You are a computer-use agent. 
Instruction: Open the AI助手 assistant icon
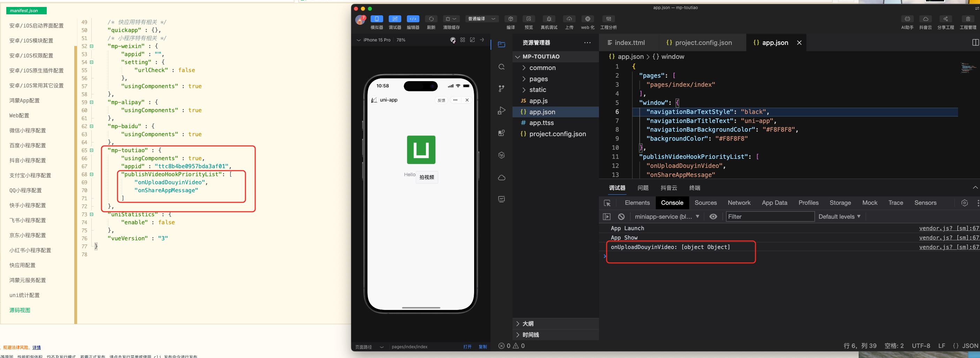907,19
